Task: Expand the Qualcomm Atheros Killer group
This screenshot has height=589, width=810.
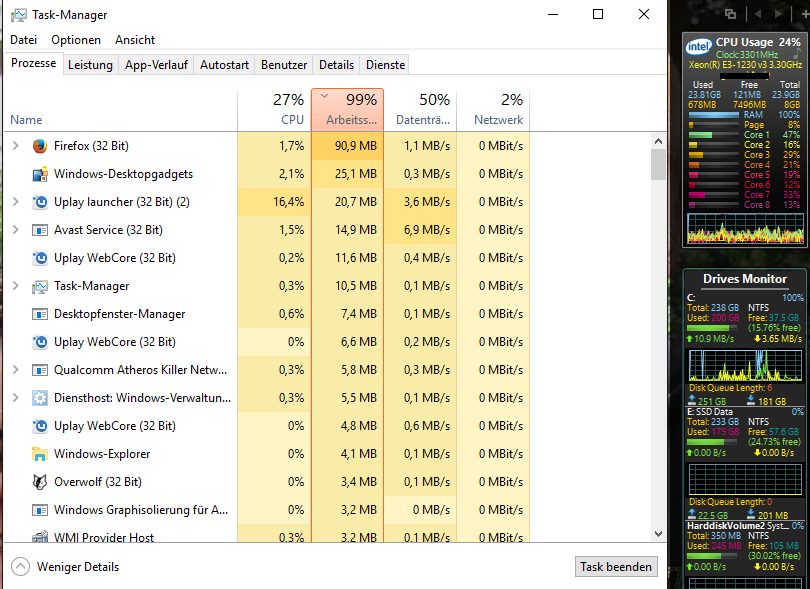Action: [15, 370]
